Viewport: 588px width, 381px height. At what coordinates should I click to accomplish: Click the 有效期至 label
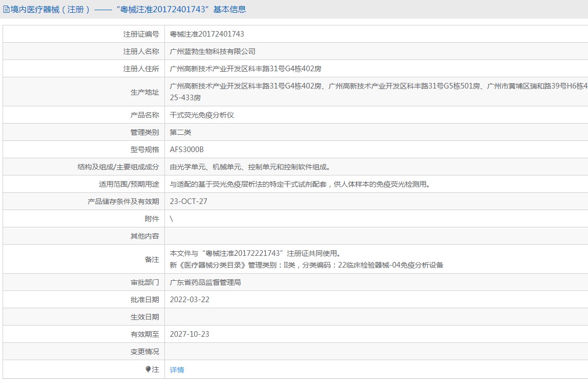coord(145,334)
